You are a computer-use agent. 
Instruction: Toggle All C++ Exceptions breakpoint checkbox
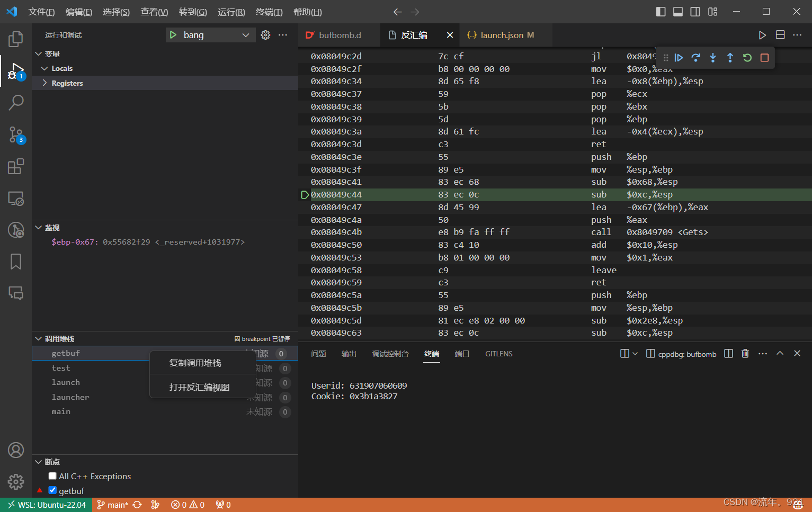click(x=52, y=475)
